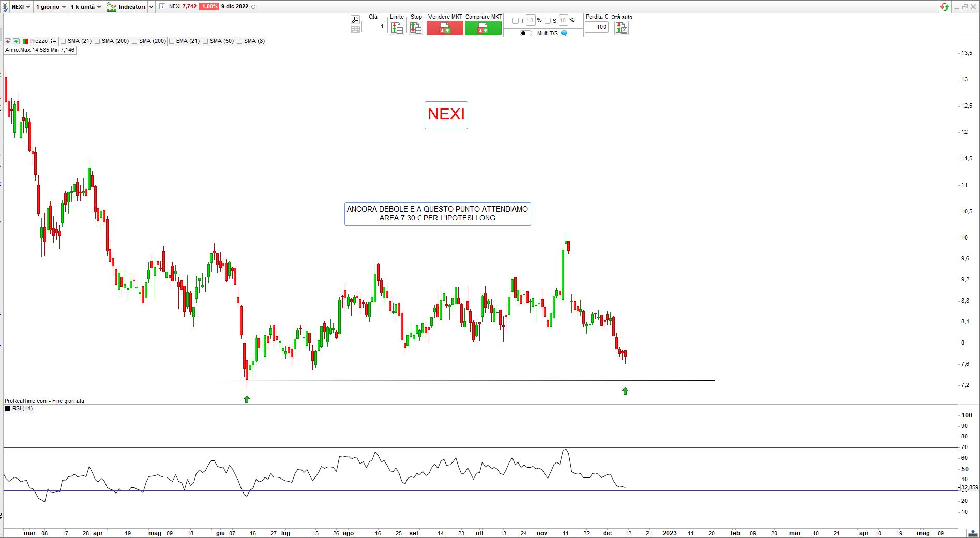Click the Limite order icon
980x538 pixels.
click(397, 28)
